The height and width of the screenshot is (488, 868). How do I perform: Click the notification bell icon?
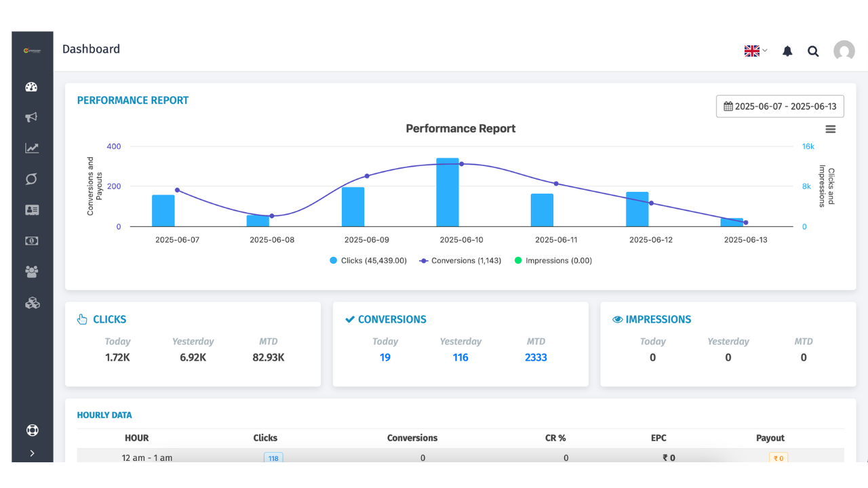(787, 52)
